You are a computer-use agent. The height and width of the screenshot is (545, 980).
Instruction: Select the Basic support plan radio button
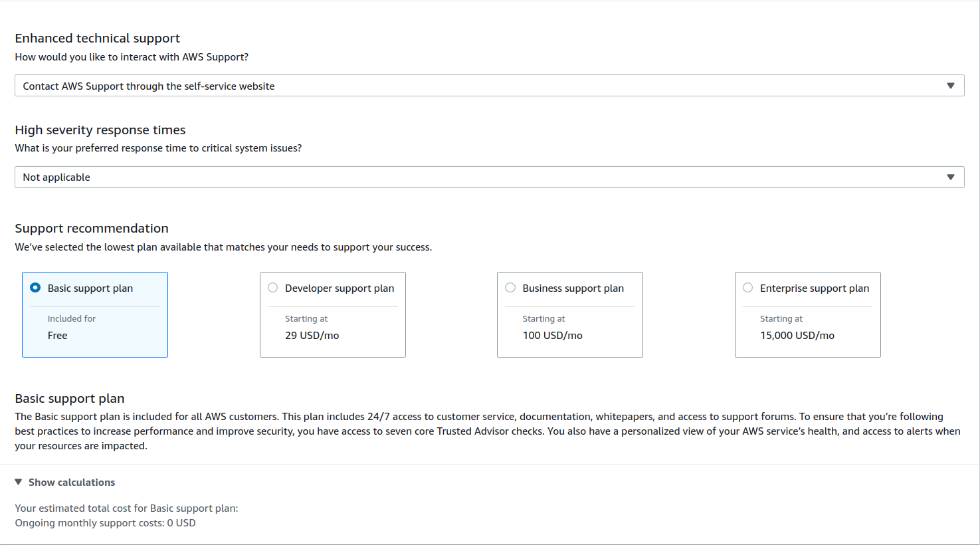point(34,287)
